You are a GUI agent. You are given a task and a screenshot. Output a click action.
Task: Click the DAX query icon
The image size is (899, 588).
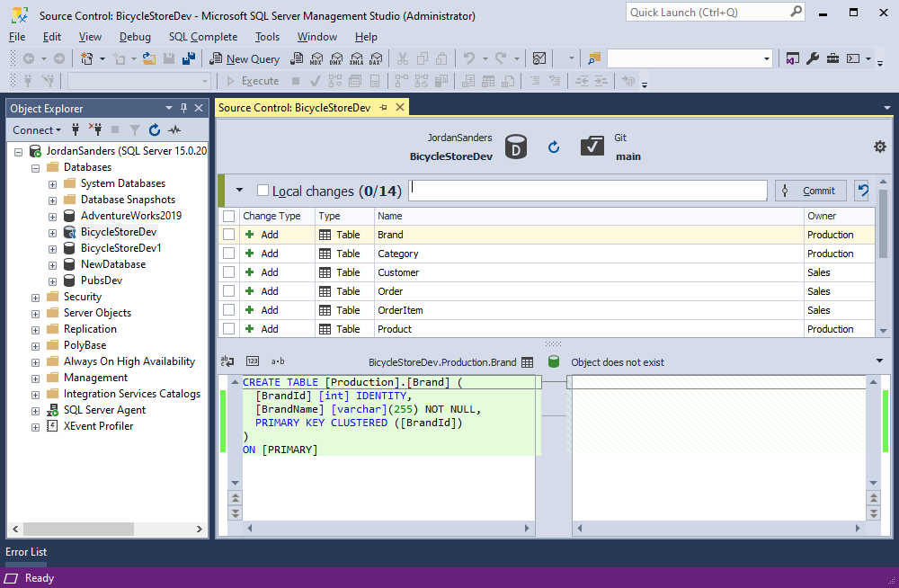coord(376,58)
